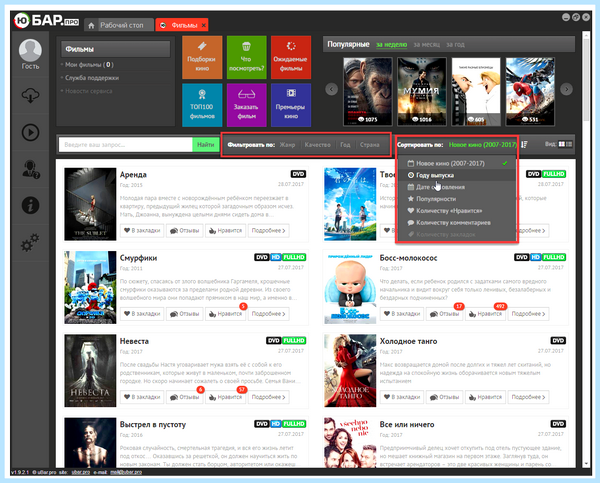This screenshot has width=600, height=483.
Task: Click the Найти search button
Action: click(205, 145)
